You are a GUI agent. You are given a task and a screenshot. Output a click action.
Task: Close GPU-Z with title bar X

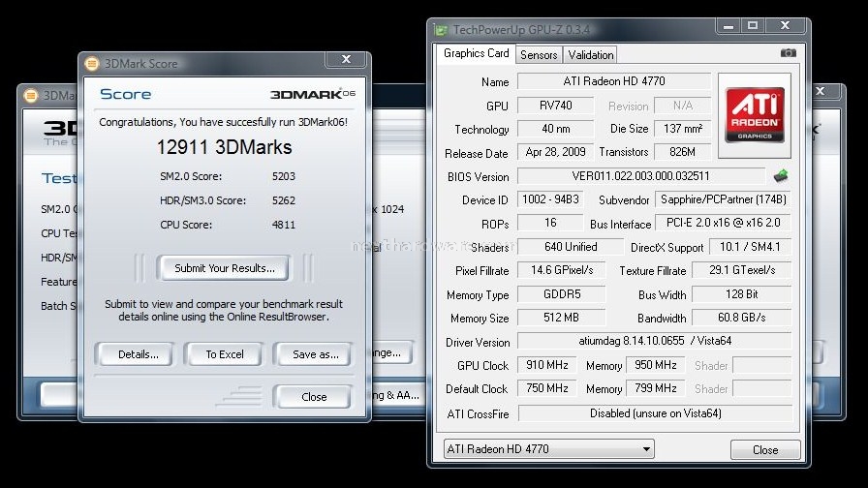pyautogui.click(x=785, y=25)
